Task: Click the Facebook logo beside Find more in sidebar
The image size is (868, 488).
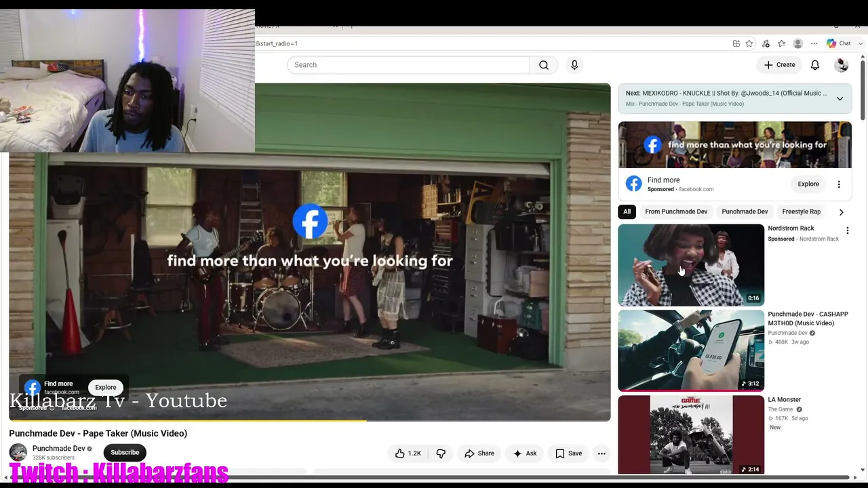Action: tap(633, 184)
